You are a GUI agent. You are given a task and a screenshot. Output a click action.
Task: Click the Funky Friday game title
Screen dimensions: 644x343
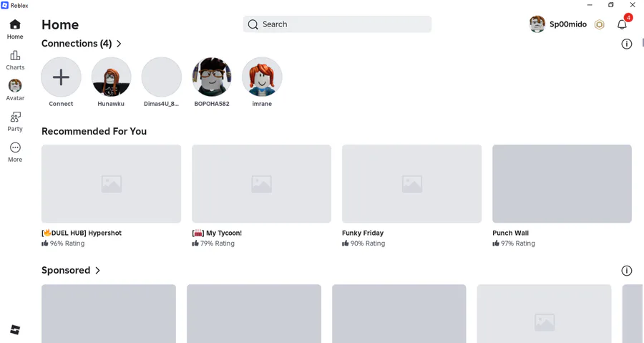pos(363,233)
